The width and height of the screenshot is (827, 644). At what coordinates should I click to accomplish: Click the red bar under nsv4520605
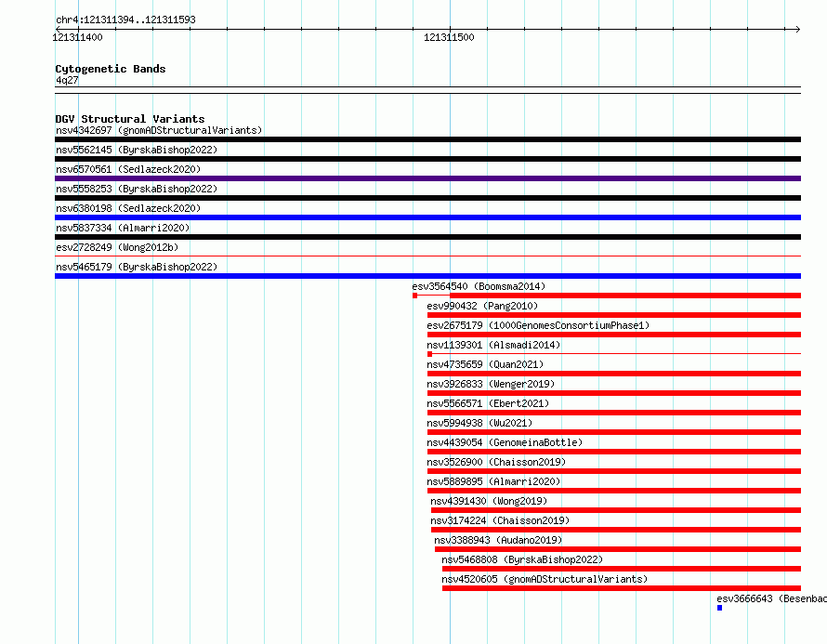coord(622,588)
